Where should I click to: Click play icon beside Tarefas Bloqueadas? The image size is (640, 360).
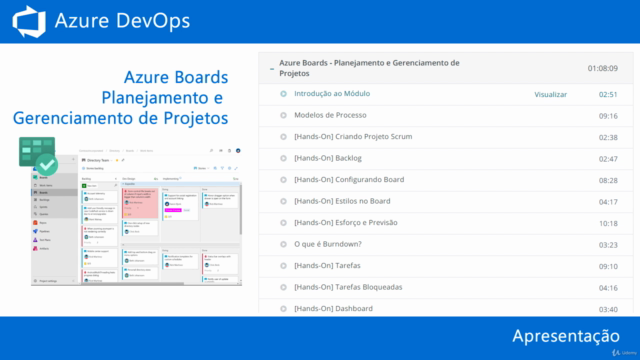click(283, 287)
